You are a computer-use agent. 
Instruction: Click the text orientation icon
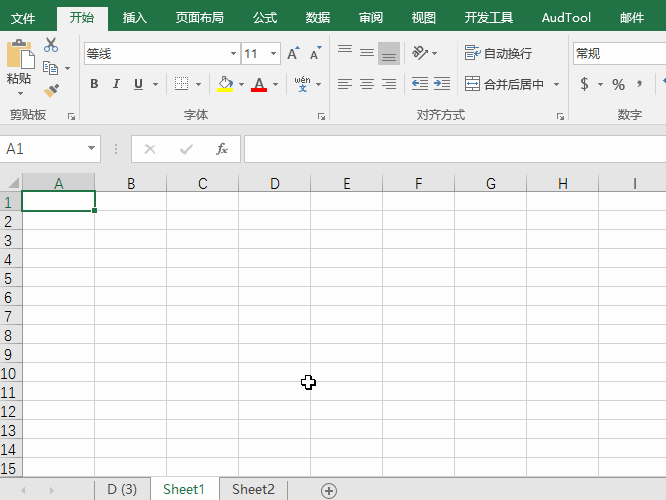420,53
